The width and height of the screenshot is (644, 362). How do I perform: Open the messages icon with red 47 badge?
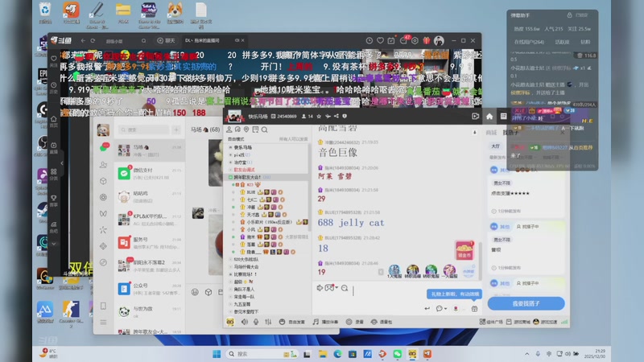[x=403, y=40]
